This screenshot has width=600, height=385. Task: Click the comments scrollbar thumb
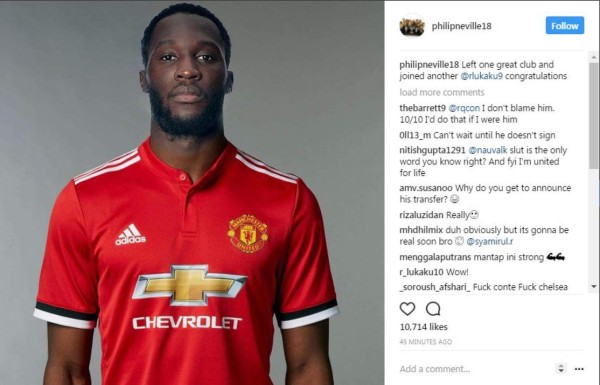coord(593,115)
